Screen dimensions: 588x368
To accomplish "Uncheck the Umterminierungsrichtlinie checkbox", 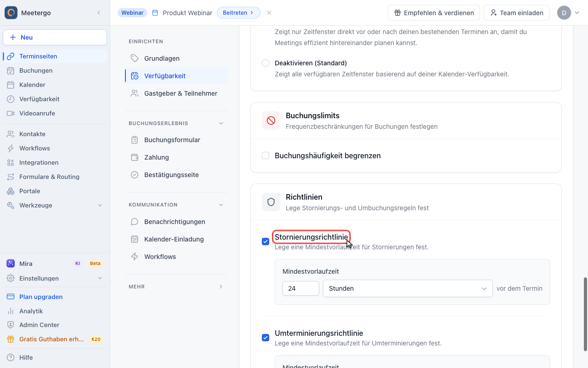I will [x=266, y=338].
